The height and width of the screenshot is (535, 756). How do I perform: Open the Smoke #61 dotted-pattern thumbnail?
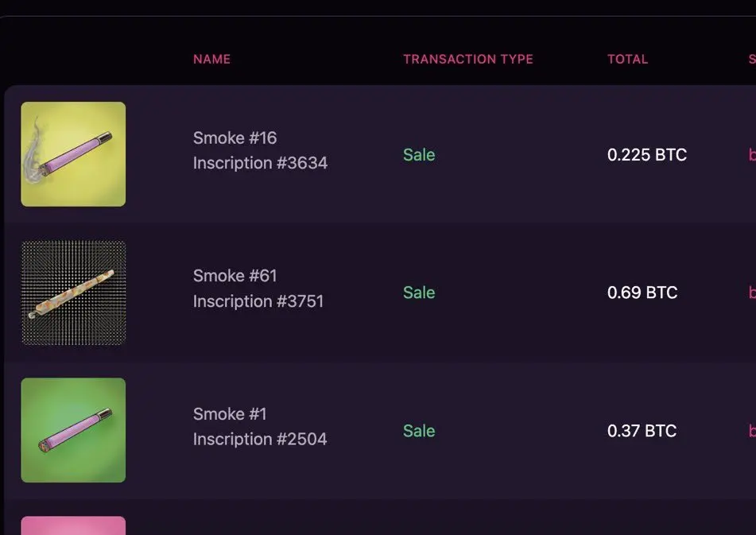click(x=73, y=293)
